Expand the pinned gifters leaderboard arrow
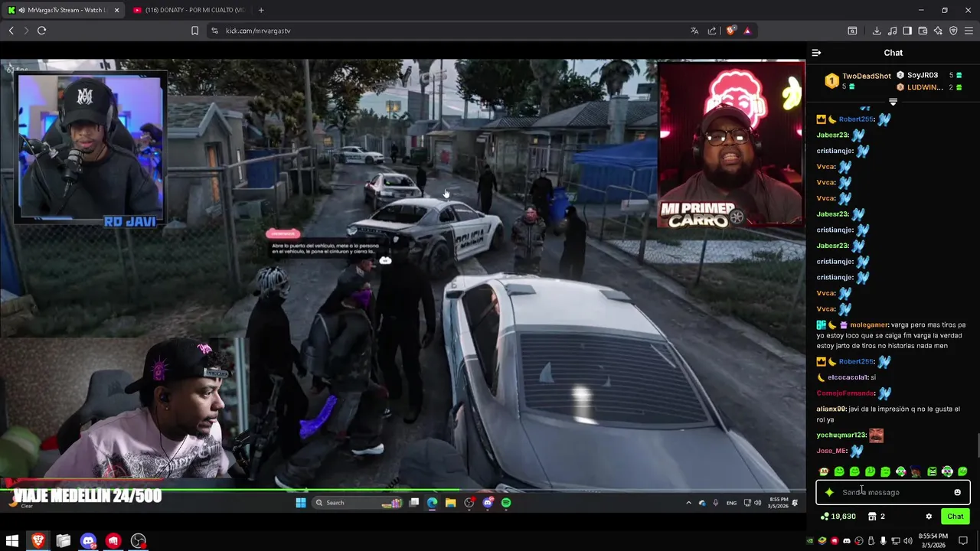 coord(893,102)
